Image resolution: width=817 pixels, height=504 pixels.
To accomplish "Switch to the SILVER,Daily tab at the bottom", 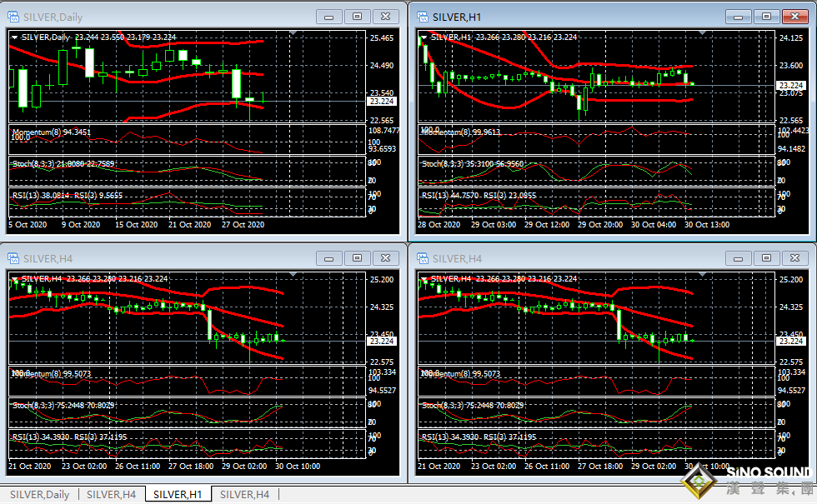I will pos(40,495).
